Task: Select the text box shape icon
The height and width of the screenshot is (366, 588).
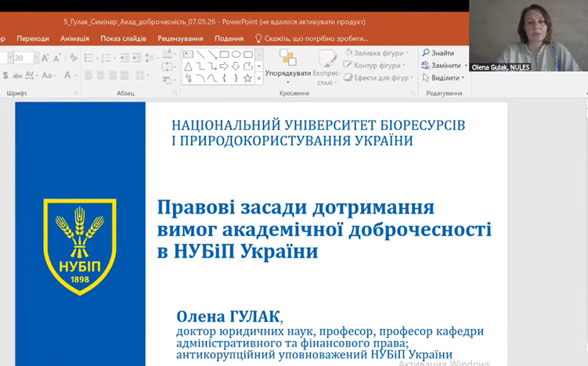Action: click(188, 55)
